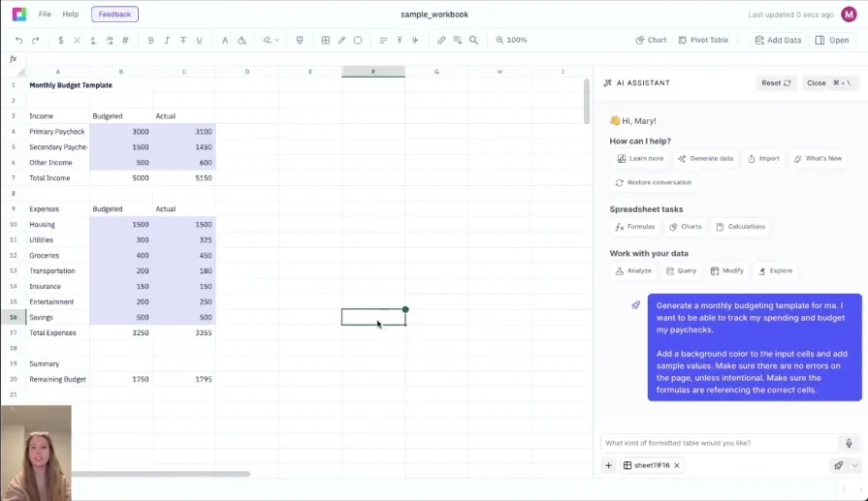Remove the sheet1!F16 reference chip
868x501 pixels.
click(x=677, y=465)
